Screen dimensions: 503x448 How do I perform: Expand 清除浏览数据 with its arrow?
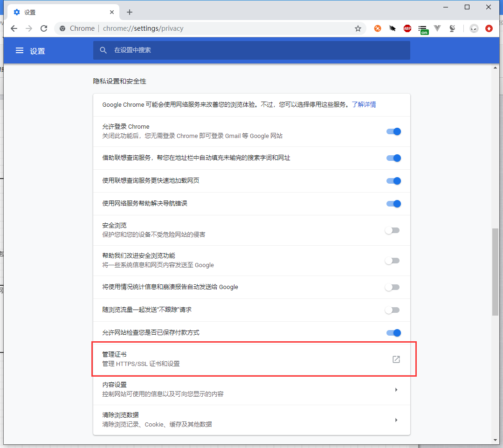(x=396, y=420)
